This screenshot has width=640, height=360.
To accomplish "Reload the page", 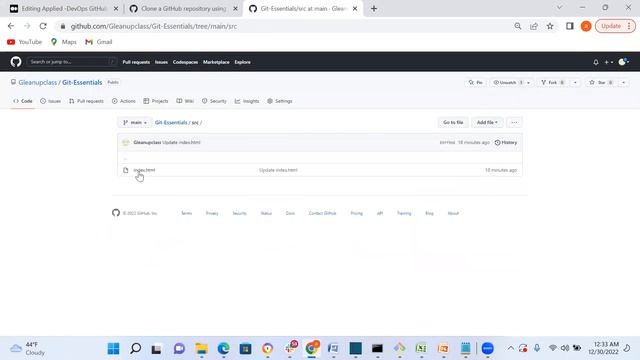I will [43, 26].
